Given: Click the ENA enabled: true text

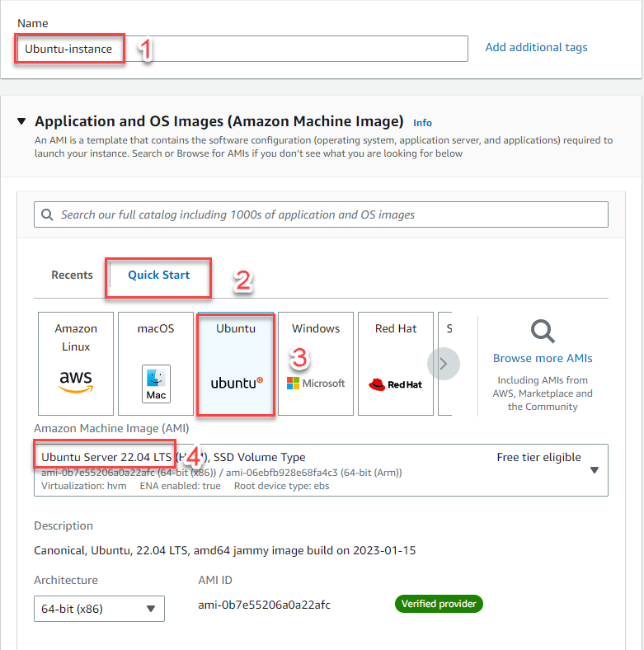Looking at the screenshot, I should point(181,486).
